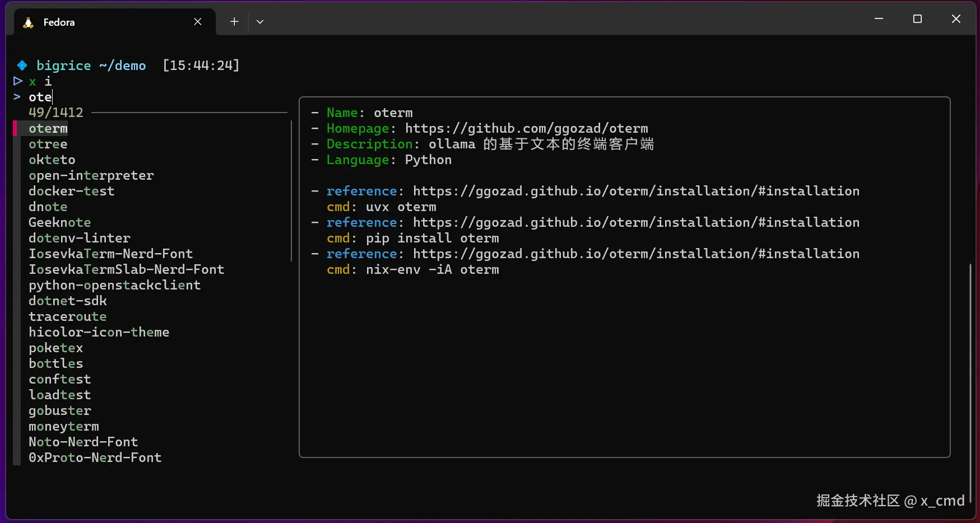Screen dimensions: 980x523
Task: Open the reference link above 'pip install oterm'
Action: point(637,222)
